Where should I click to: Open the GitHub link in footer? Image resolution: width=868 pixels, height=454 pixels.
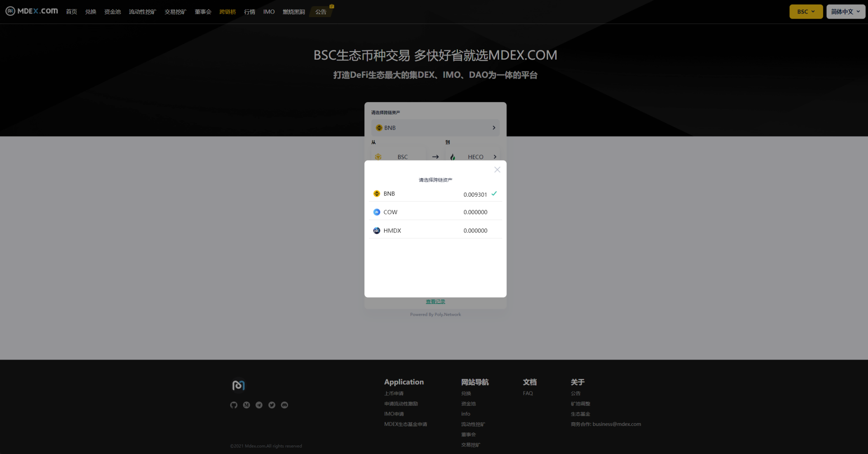click(234, 405)
